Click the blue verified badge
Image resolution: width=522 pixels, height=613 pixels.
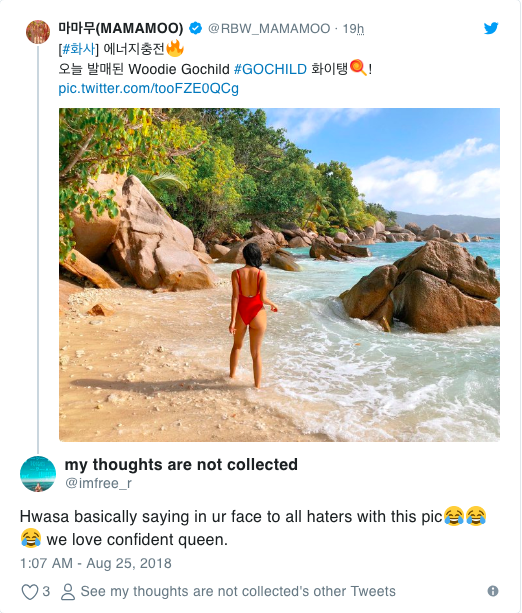click(x=195, y=28)
